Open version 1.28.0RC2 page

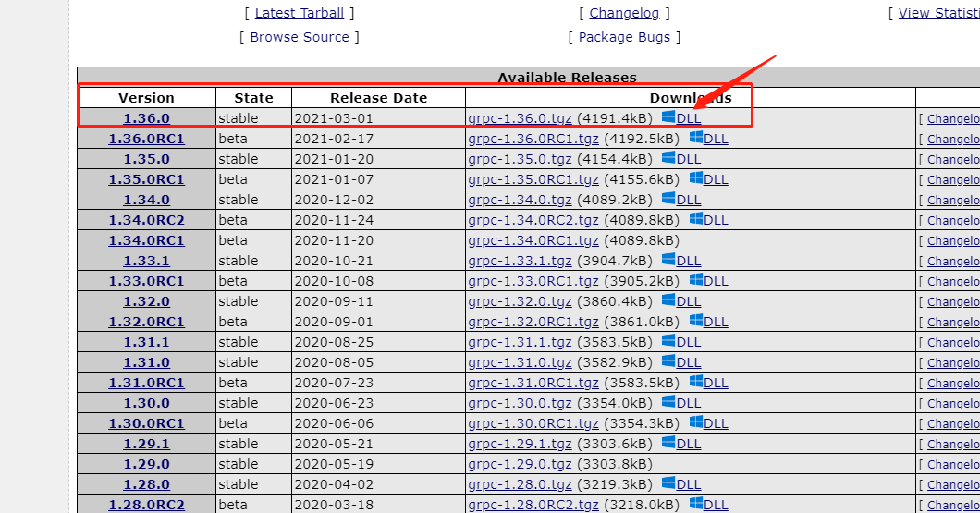146,505
